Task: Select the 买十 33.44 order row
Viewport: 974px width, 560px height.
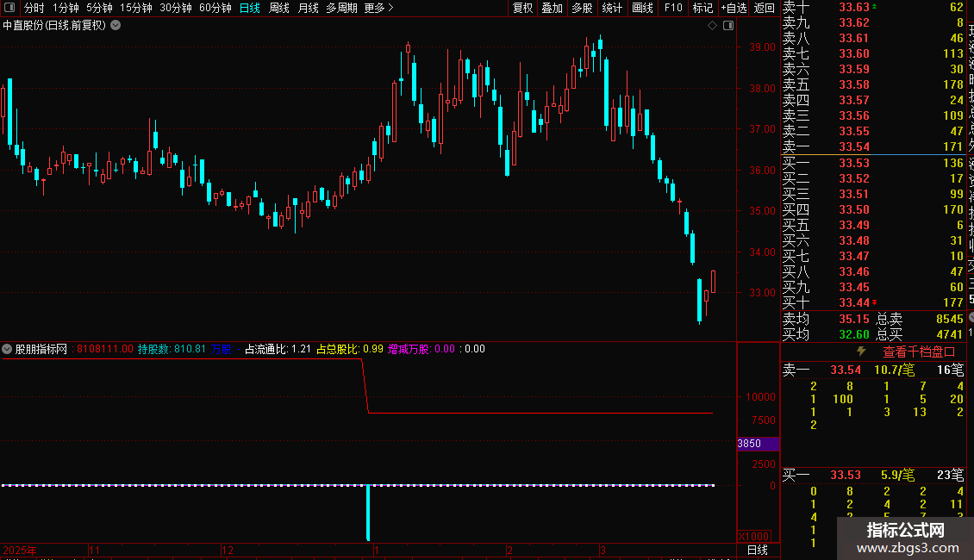Action: (873, 302)
